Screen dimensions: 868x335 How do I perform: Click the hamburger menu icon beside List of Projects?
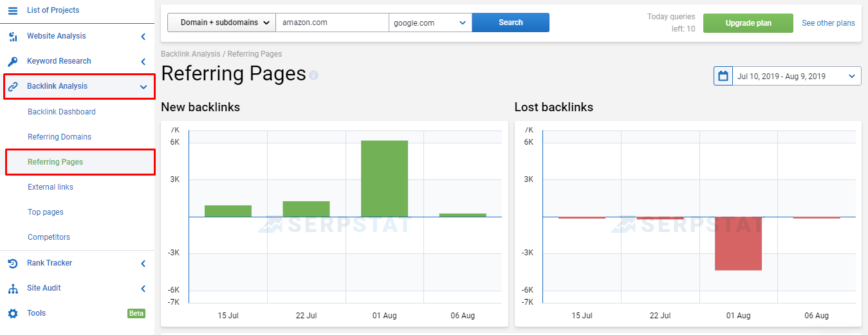13,10
